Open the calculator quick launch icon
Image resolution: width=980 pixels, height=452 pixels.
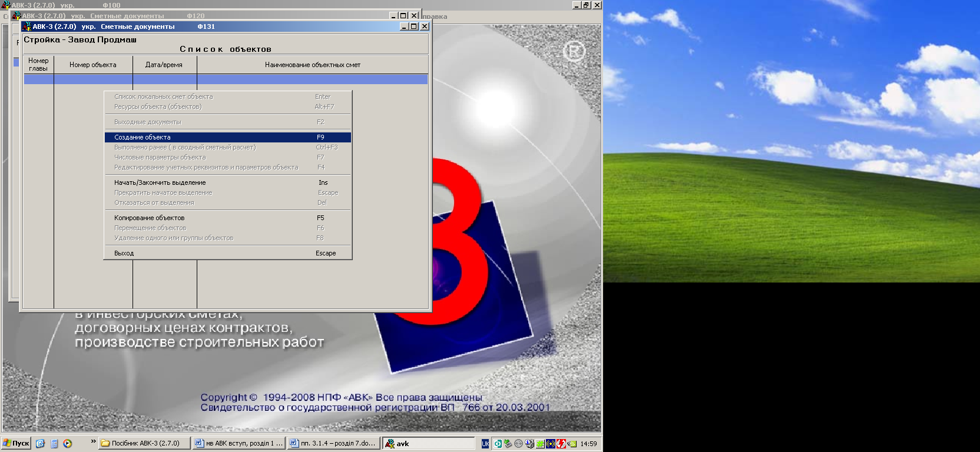point(54,444)
